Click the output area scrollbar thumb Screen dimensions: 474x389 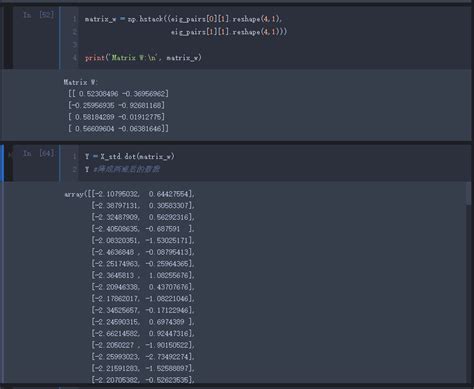tap(469, 193)
